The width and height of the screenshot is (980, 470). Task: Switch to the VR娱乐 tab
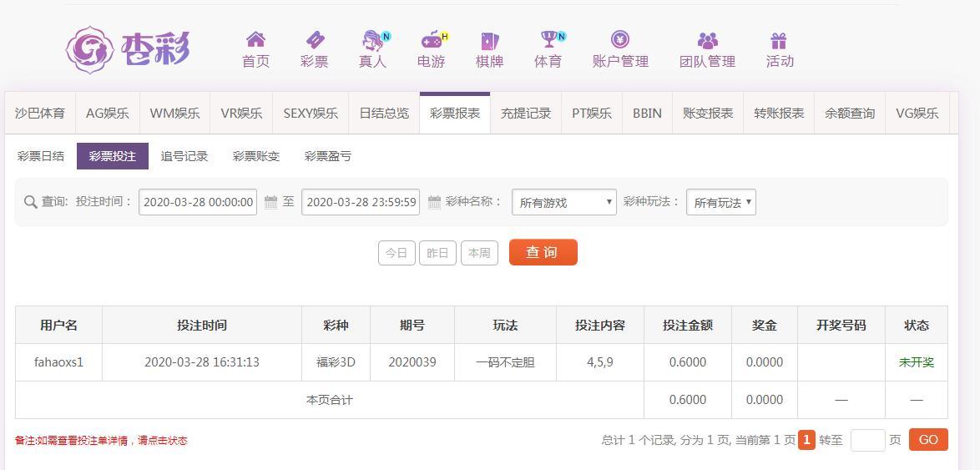click(242, 114)
